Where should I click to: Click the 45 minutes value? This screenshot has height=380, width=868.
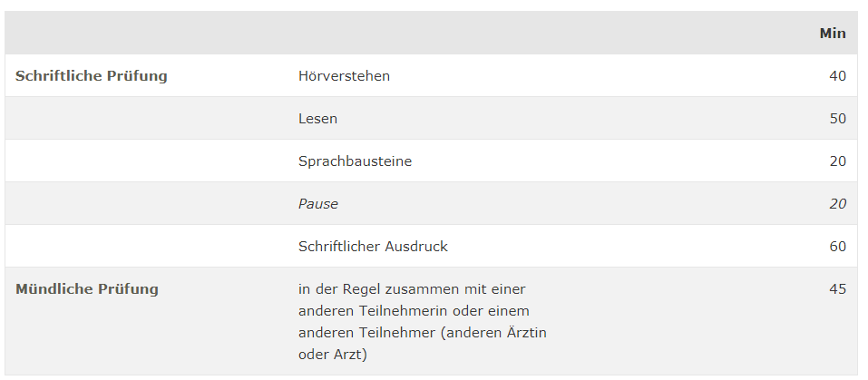pyautogui.click(x=837, y=288)
